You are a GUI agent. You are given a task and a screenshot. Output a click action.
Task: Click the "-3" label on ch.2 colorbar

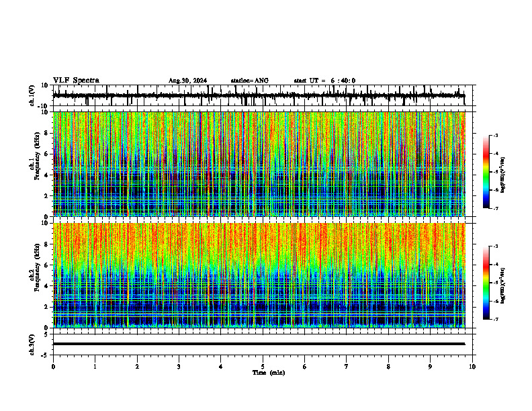496,246
